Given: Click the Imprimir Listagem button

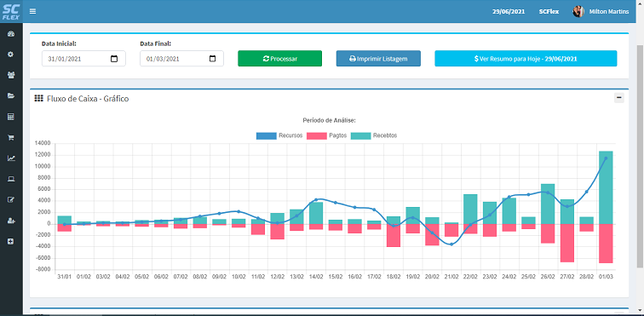Looking at the screenshot, I should [378, 59].
